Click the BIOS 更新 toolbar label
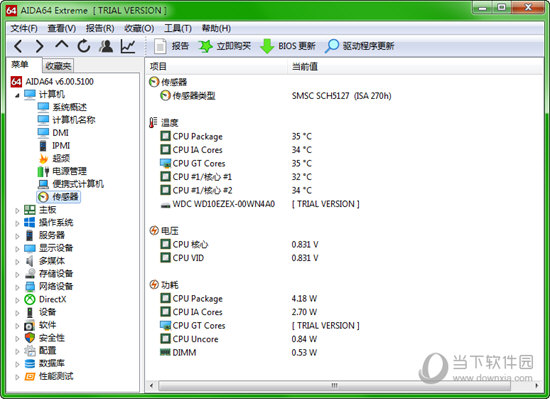Screen dimensions: 550x399 297,46
